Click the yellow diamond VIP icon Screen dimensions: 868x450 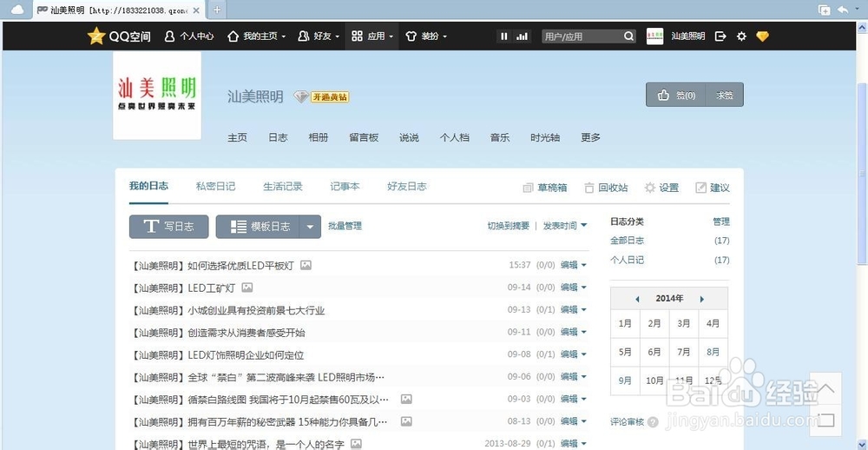tap(762, 36)
